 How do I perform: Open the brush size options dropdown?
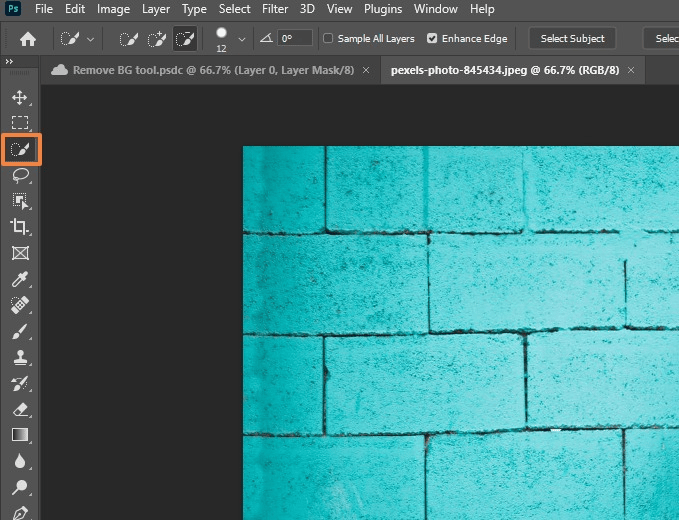241,39
